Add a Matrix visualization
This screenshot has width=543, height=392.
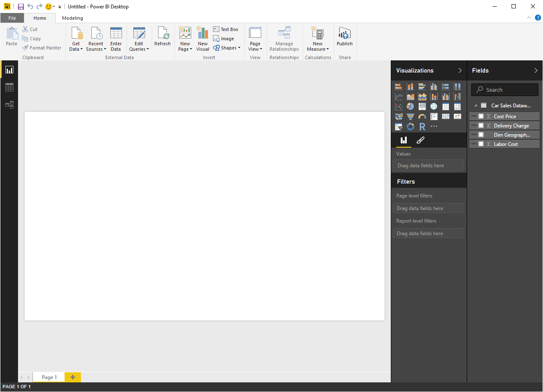point(457,106)
